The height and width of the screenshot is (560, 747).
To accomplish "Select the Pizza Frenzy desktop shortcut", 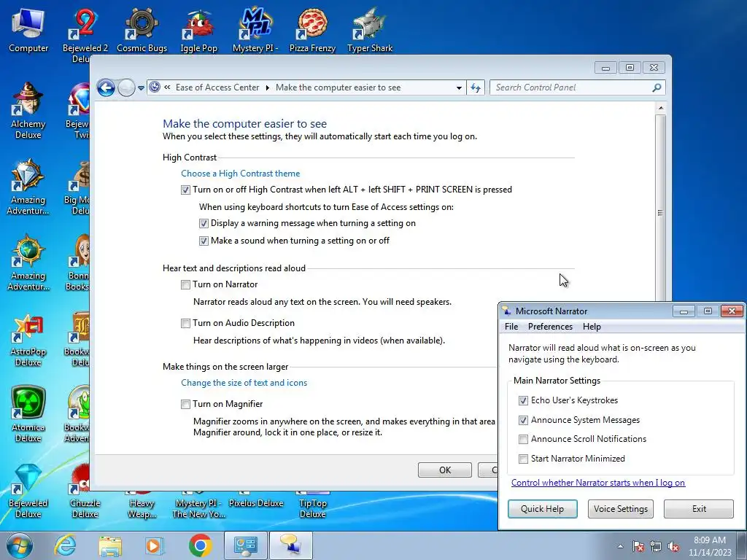I will point(312,31).
